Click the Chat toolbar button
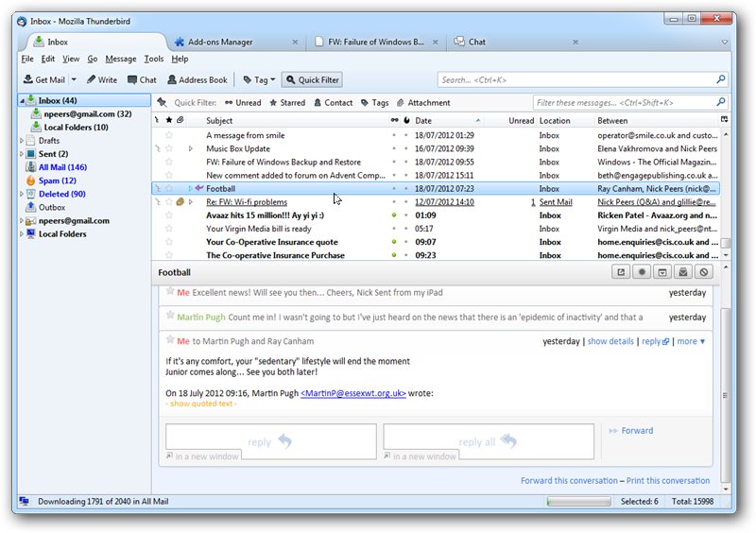 [x=142, y=80]
